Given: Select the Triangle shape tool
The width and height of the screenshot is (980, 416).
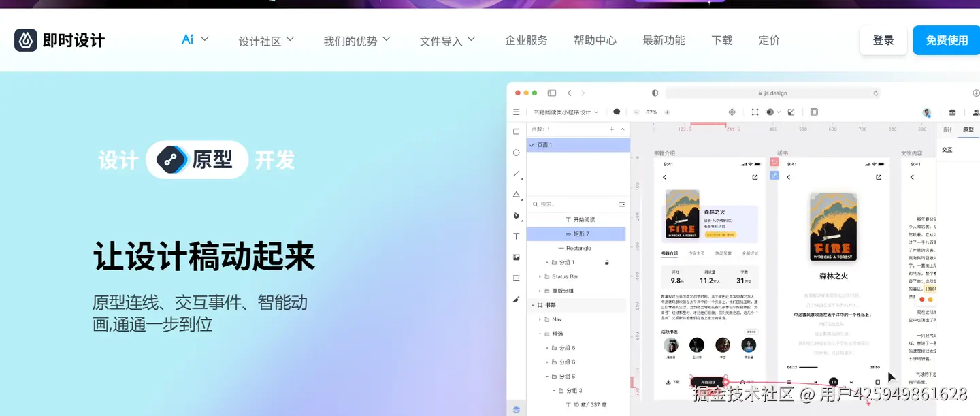Looking at the screenshot, I should 517,195.
